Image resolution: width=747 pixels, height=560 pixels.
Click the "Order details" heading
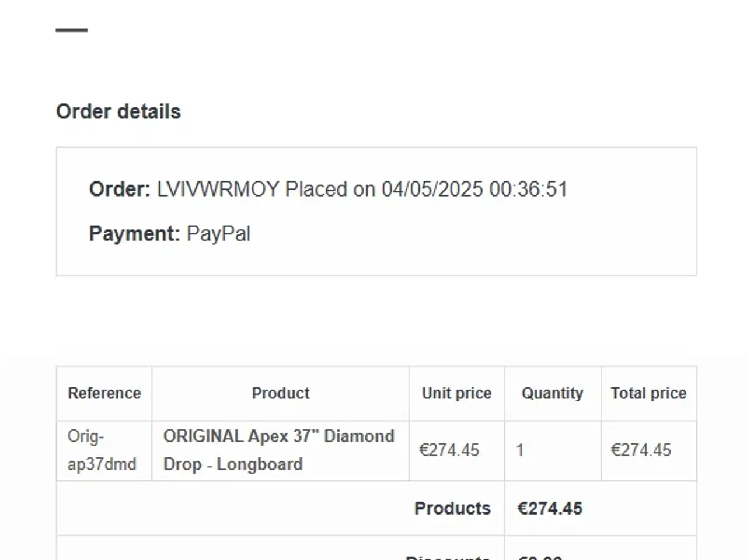[x=118, y=111]
